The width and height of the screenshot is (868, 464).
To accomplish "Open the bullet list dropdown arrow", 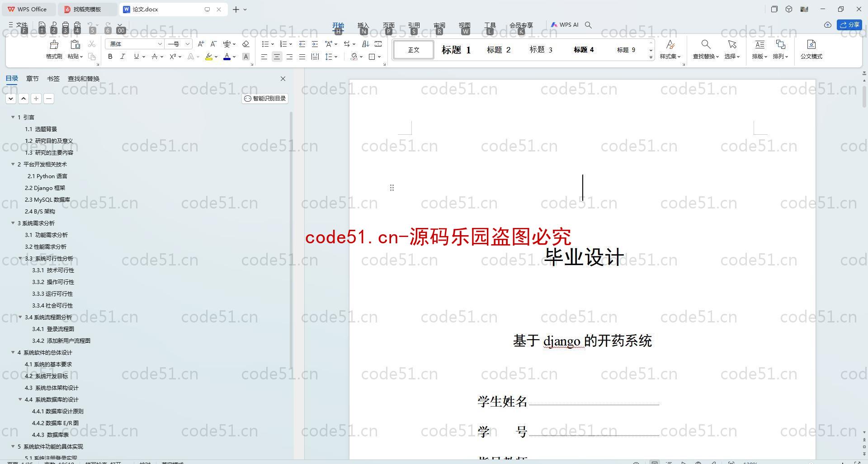I will [x=273, y=44].
